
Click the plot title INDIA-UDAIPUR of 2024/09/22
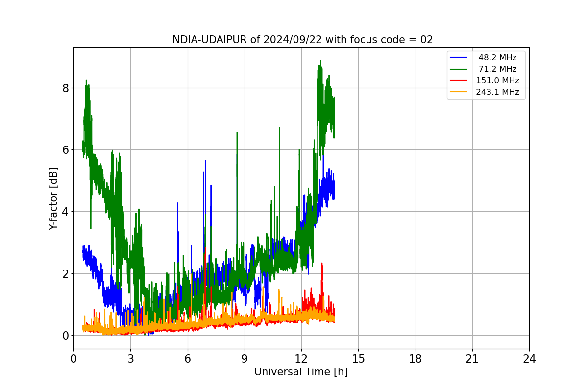click(x=301, y=40)
